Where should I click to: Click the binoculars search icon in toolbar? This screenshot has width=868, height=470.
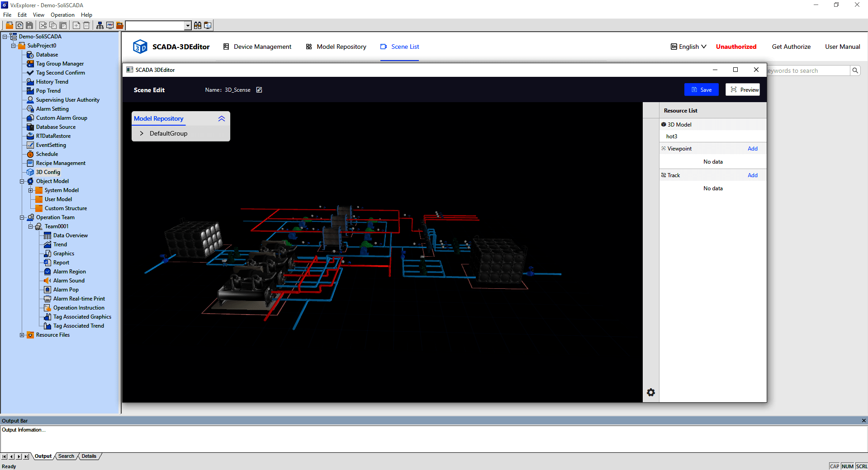pos(198,25)
